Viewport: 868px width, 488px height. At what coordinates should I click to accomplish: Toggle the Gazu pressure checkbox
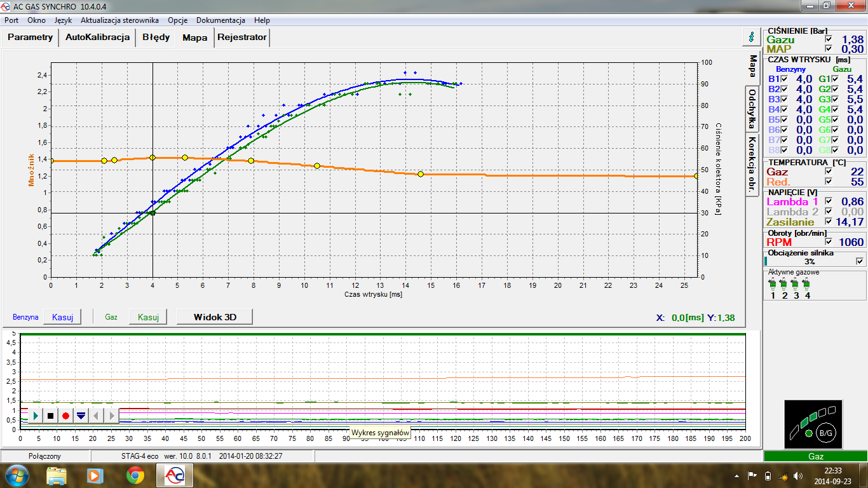tap(829, 39)
